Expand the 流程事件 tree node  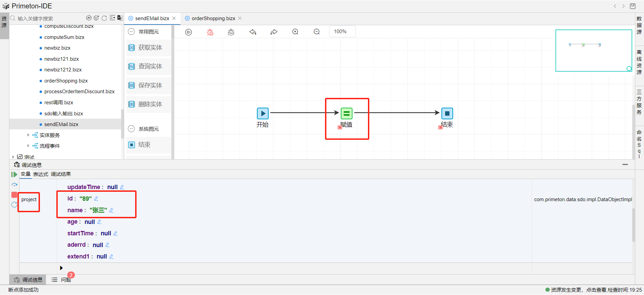[x=28, y=146]
